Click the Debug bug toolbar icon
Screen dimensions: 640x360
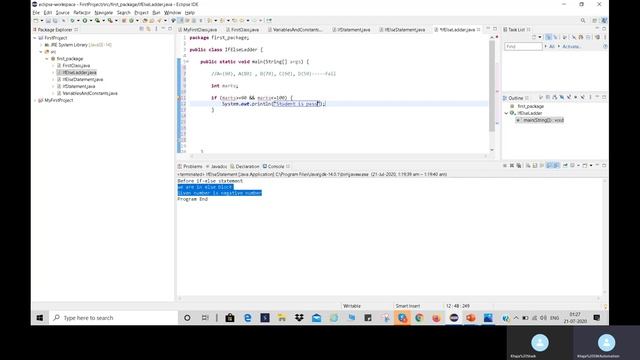72,20
